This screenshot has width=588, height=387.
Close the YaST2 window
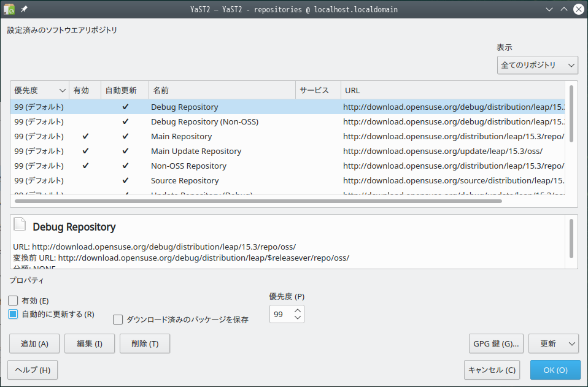pos(579,9)
